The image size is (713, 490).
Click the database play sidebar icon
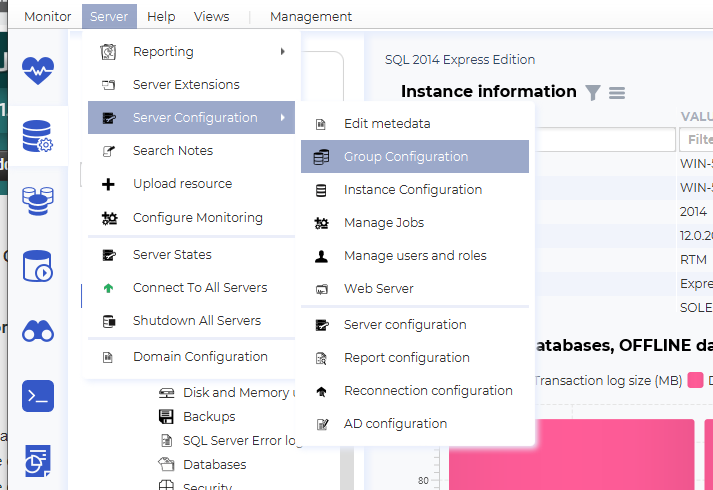pos(38,266)
